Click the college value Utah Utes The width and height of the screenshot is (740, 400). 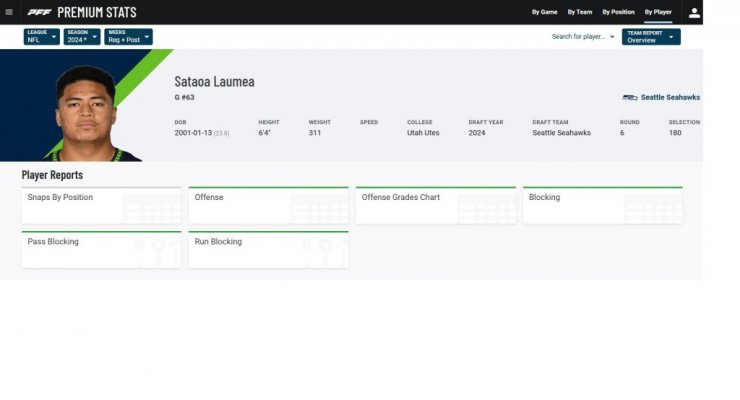(423, 133)
